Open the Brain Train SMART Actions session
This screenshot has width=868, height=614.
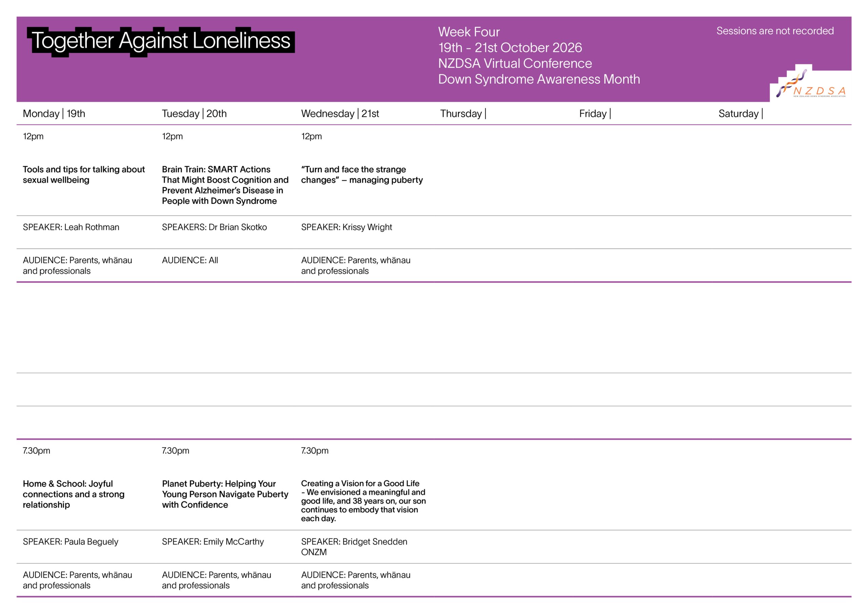[225, 185]
